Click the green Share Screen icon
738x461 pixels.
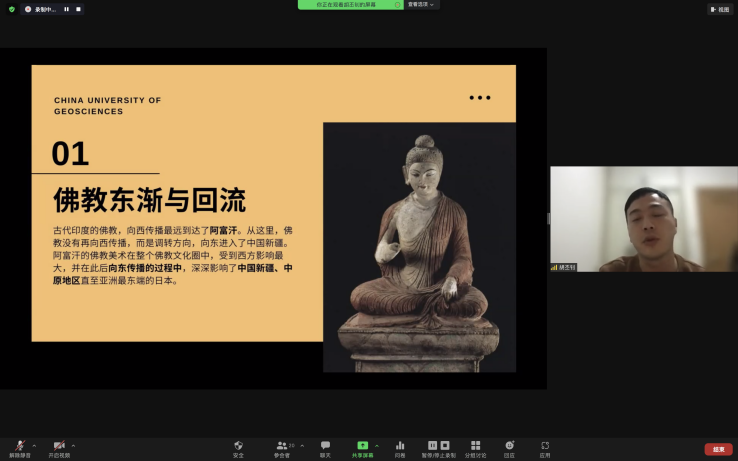click(362, 445)
